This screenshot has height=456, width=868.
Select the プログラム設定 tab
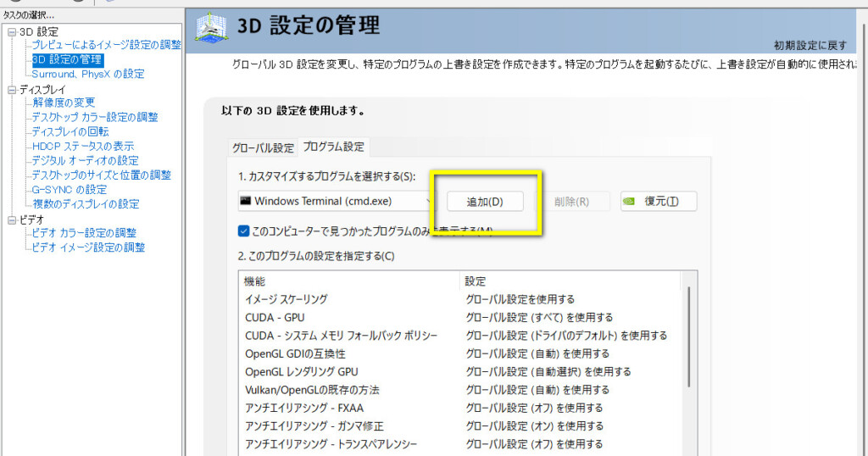click(x=334, y=147)
